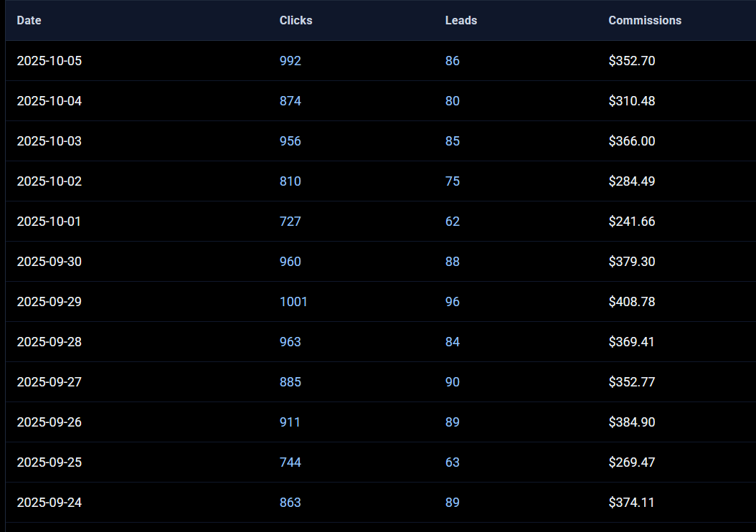Click the Leads column header
Viewport: 756px width, 532px height.
[460, 20]
